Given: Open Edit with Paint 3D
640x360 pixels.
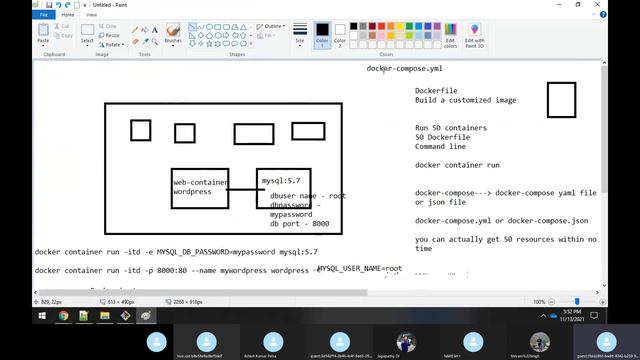Looking at the screenshot, I should (474, 36).
